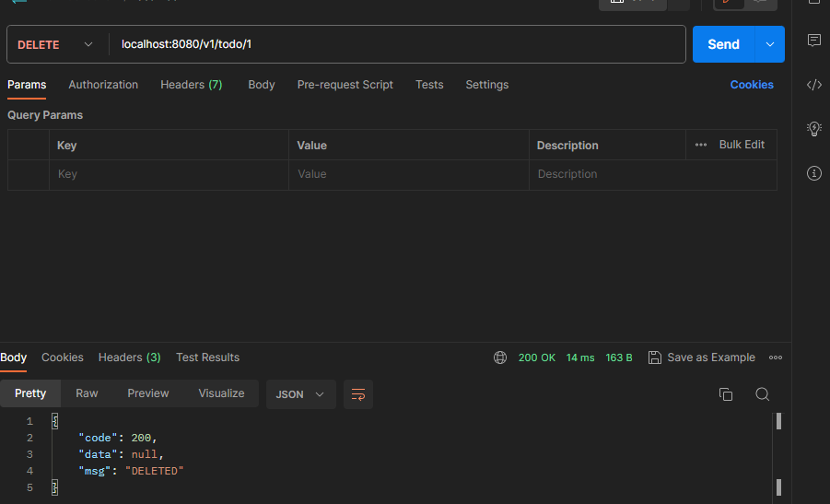This screenshot has width=830, height=504.
Task: Copy the response body
Action: [x=726, y=394]
